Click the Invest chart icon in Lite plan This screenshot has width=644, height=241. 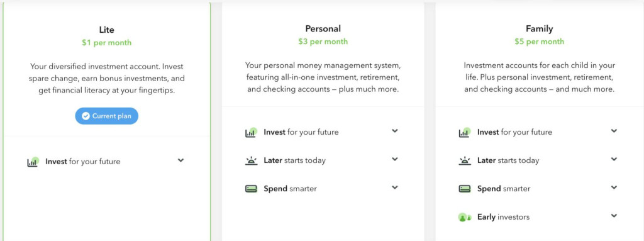[x=33, y=162]
